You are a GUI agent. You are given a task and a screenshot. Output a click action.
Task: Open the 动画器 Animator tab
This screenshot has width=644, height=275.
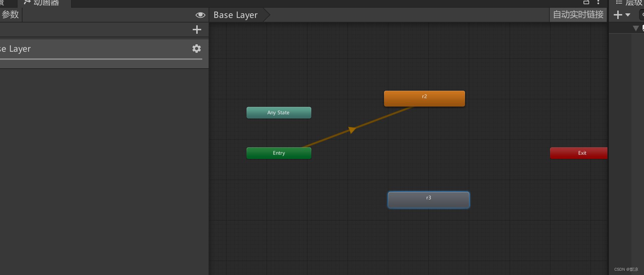coord(44,3)
